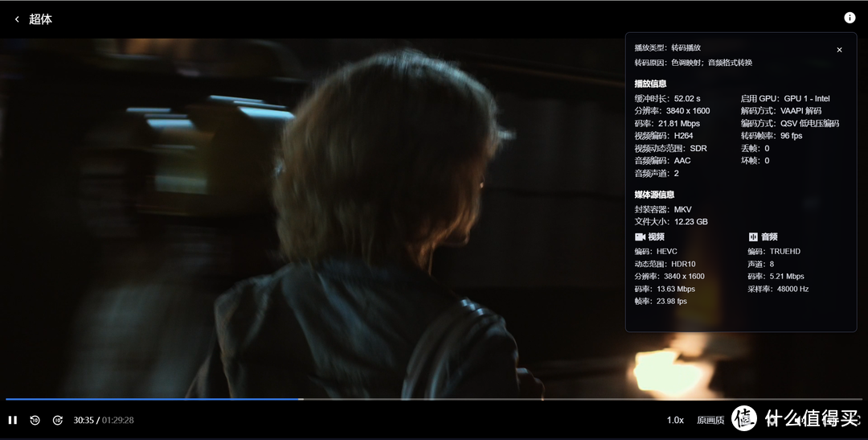The image size is (868, 440).
Task: Click the 视频动态范围: SDR entry
Action: (x=670, y=149)
